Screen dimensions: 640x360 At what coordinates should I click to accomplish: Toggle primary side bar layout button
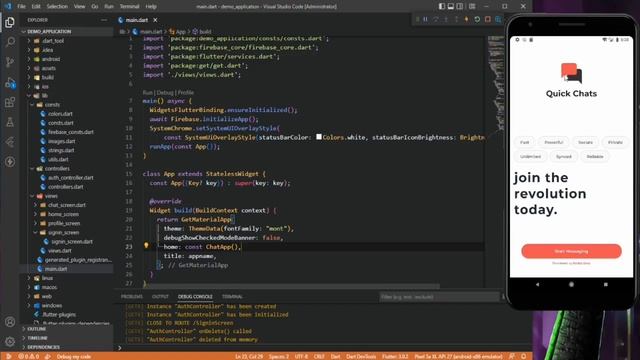(442, 6)
